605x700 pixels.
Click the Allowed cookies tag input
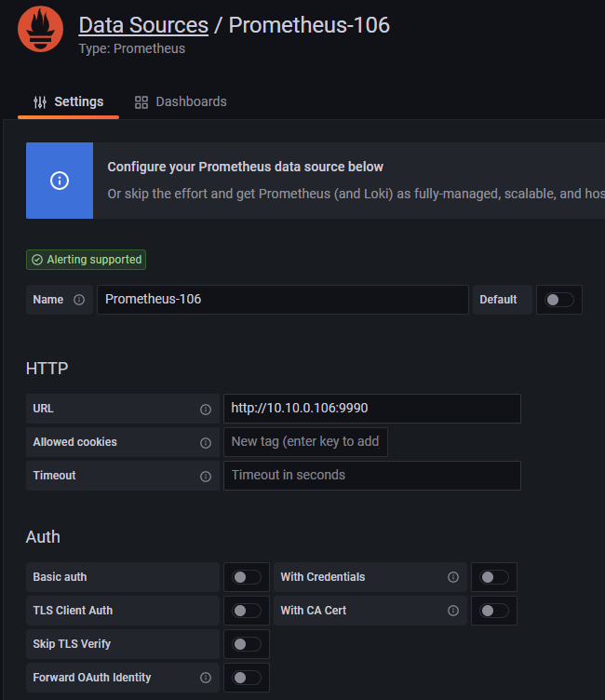pyautogui.click(x=305, y=442)
